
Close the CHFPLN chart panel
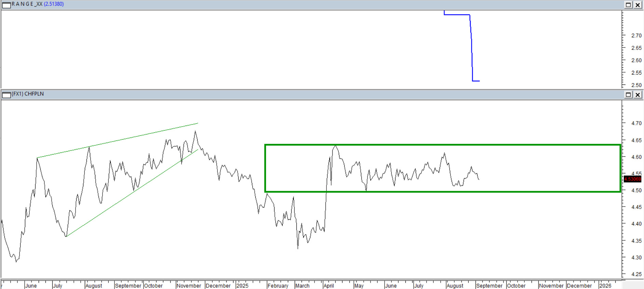638,95
